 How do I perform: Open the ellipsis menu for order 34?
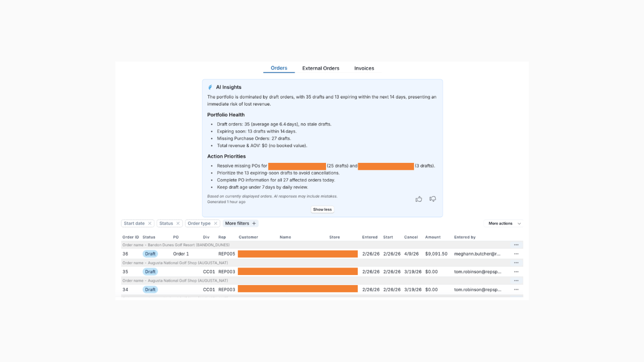(516, 289)
